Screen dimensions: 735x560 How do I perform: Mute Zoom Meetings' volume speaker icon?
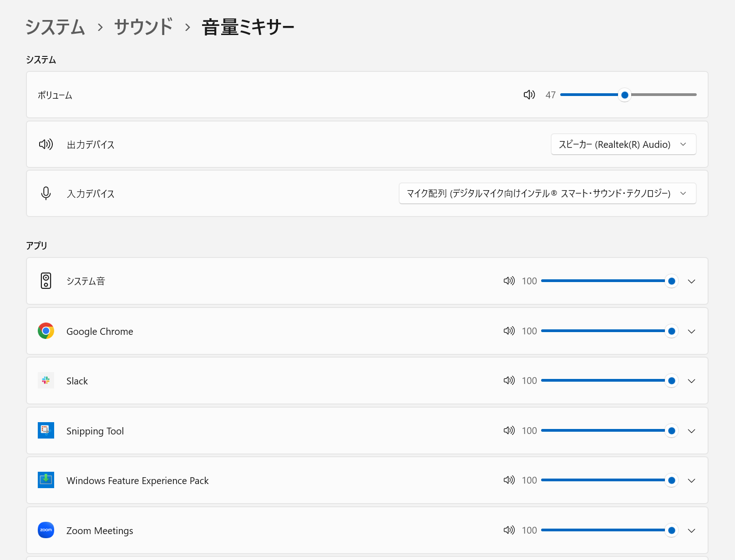509,530
